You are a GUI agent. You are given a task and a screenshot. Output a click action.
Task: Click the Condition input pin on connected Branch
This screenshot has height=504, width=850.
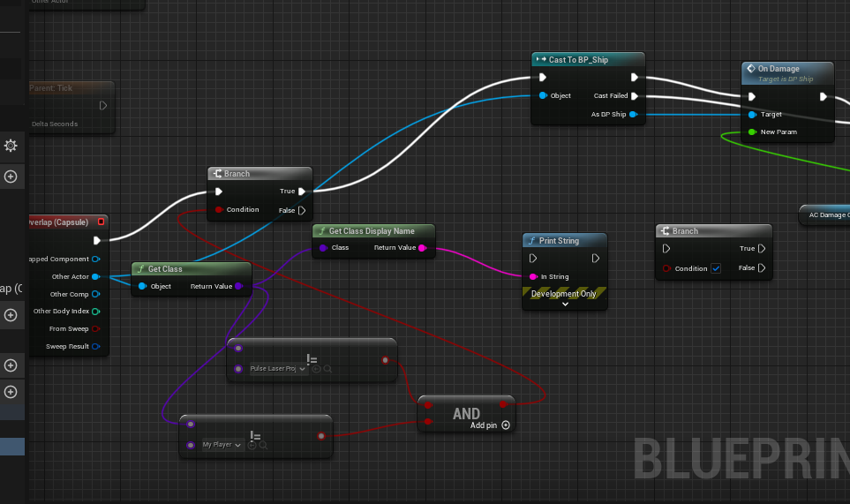click(x=218, y=210)
